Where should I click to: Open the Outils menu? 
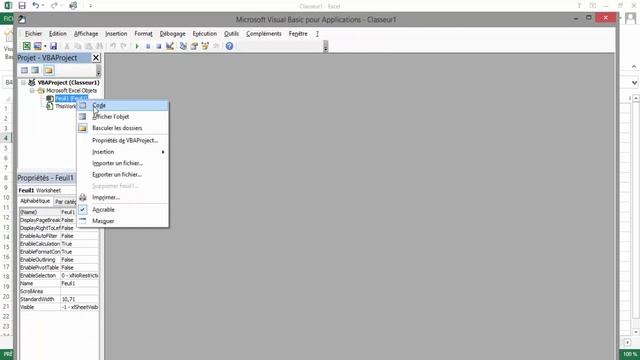(x=231, y=34)
